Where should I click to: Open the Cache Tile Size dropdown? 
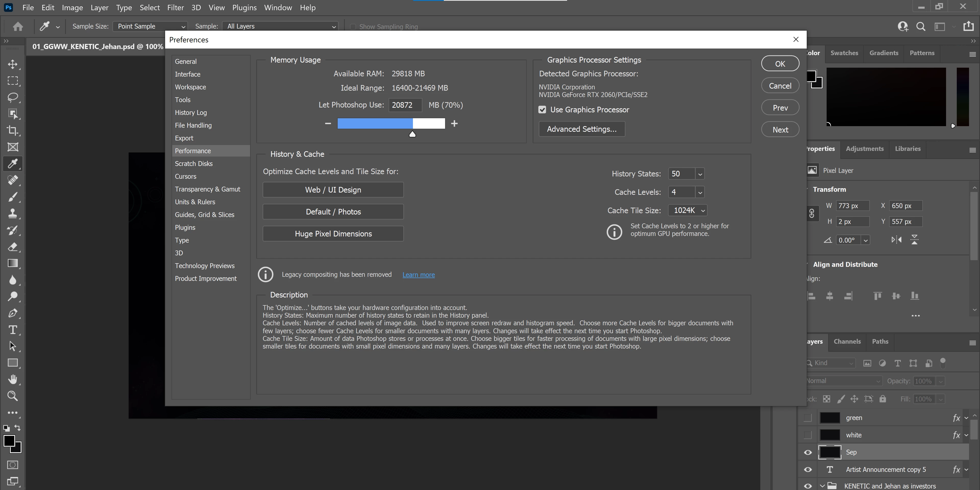(x=688, y=211)
